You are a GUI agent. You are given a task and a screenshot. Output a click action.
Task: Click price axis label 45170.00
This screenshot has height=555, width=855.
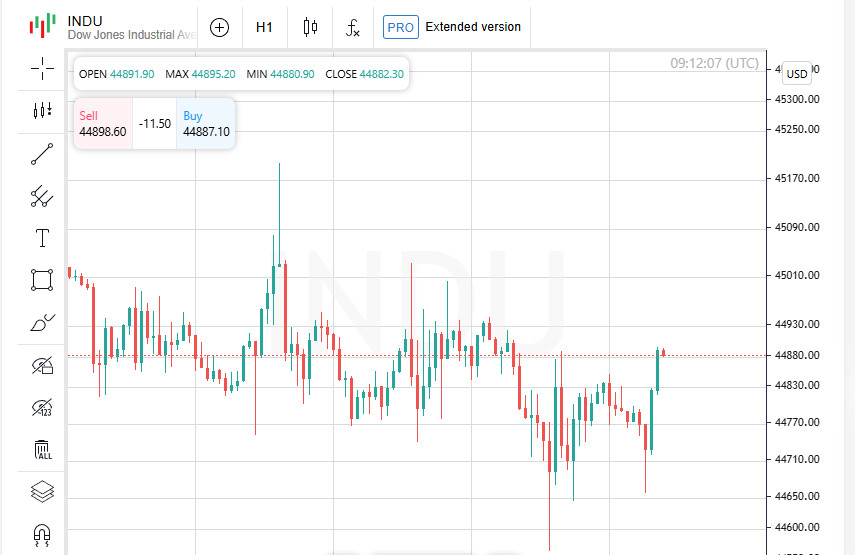pos(797,178)
